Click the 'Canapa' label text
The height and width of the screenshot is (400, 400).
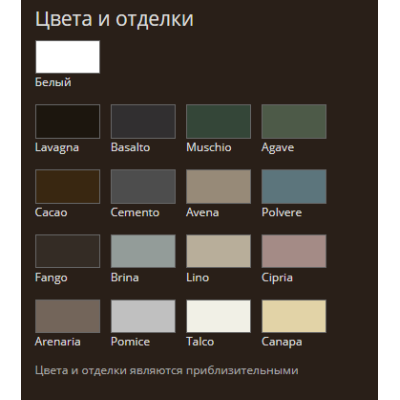click(282, 342)
